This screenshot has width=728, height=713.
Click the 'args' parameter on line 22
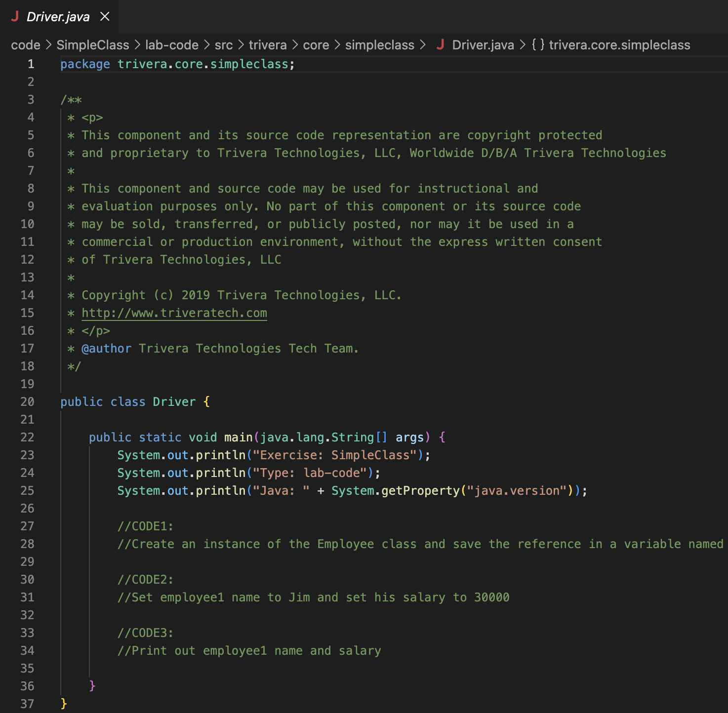(410, 437)
